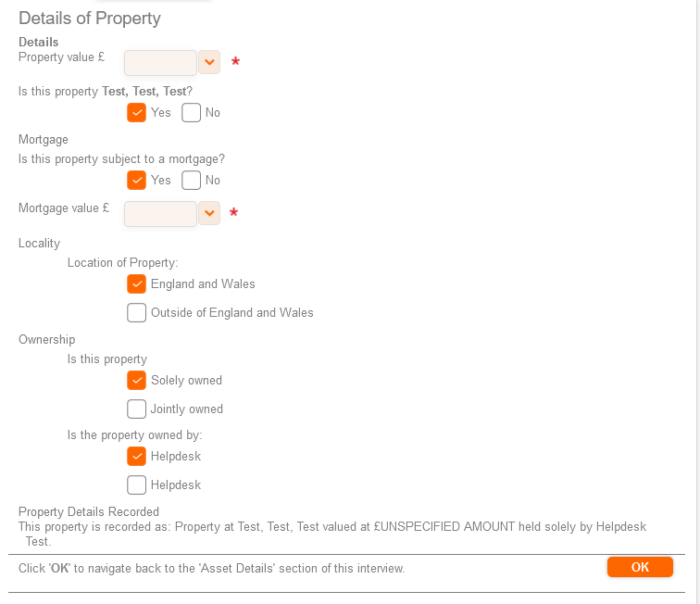Image resolution: width=700 pixels, height=604 pixels.
Task: Check the Jointly owned option
Action: [137, 409]
